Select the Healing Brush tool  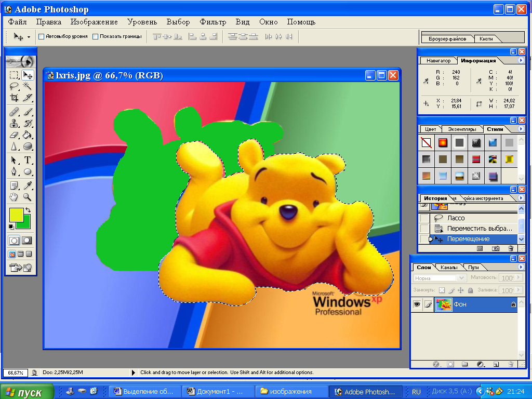(x=14, y=112)
